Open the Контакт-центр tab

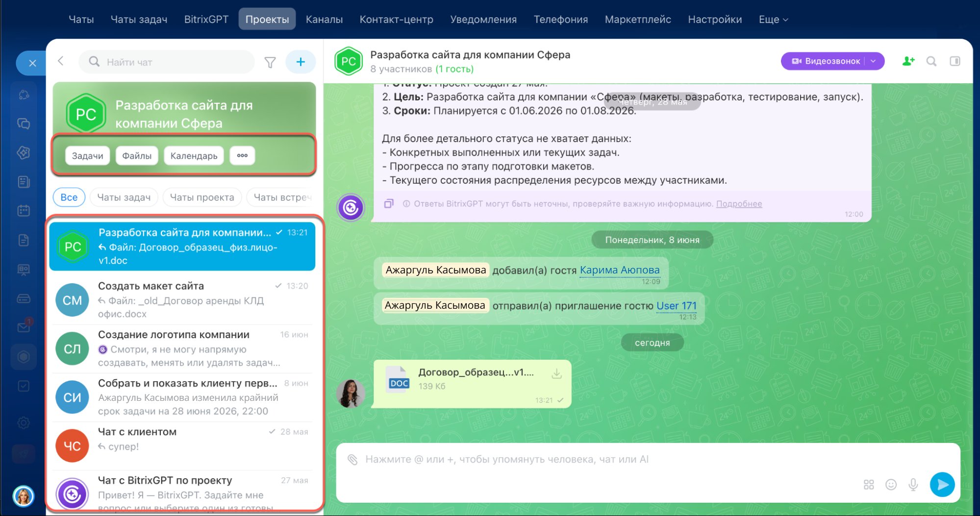(x=397, y=20)
